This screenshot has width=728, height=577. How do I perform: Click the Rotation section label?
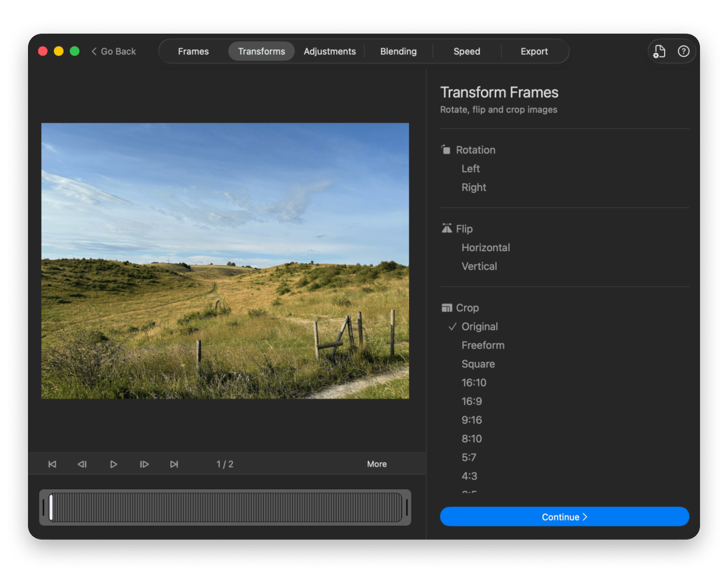[x=476, y=150]
